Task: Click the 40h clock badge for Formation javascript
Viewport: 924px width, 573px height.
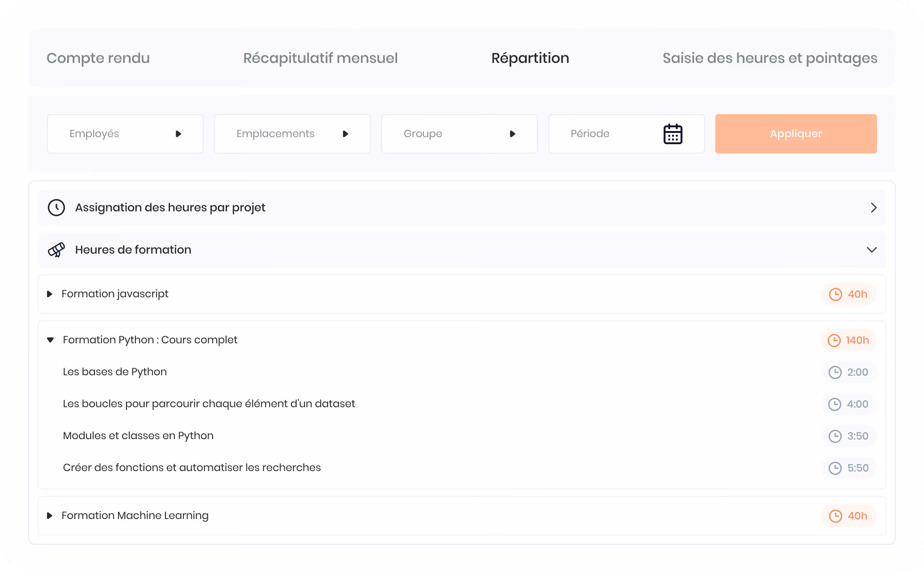Action: [x=848, y=294]
